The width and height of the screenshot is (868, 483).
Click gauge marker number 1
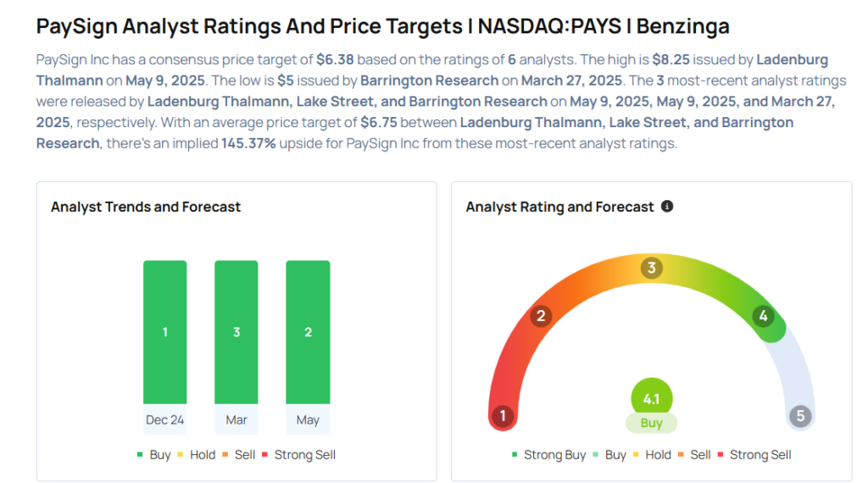click(503, 416)
